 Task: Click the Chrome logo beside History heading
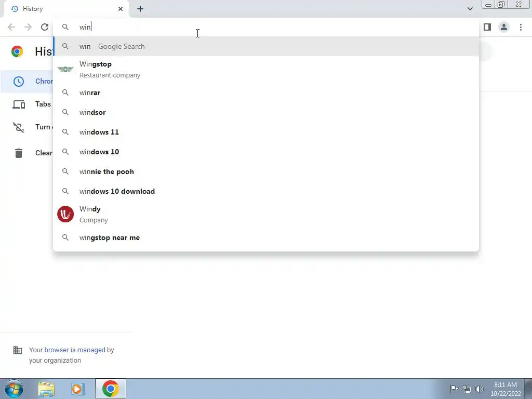pos(17,51)
